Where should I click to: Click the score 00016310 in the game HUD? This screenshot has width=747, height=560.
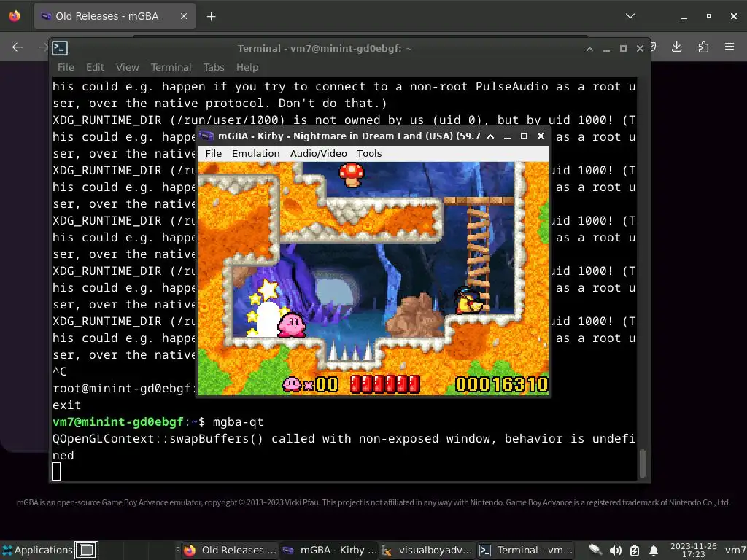tap(501, 384)
